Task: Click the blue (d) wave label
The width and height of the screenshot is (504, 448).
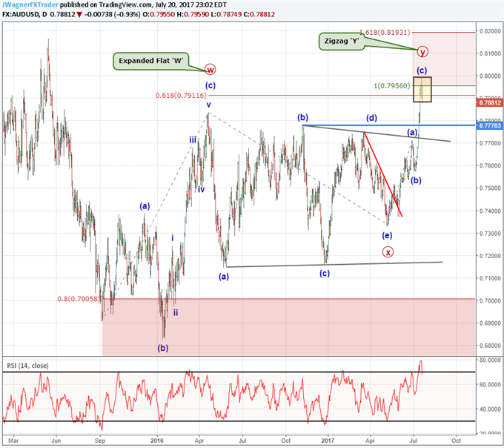Action: coord(371,118)
